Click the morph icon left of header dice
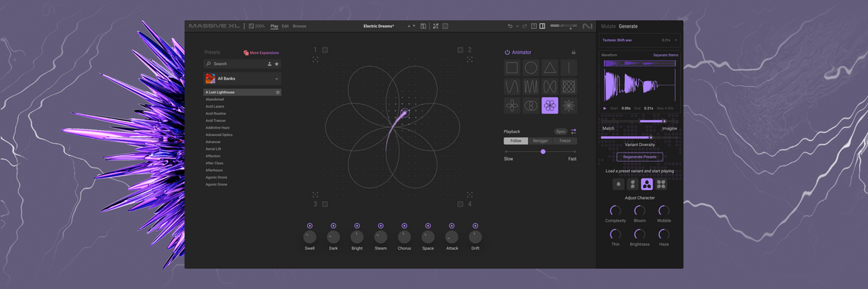Viewport: 868px width, 289px height. (435, 26)
